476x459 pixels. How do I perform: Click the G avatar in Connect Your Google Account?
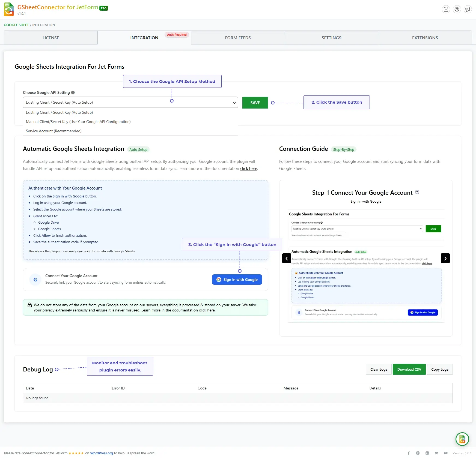coord(35,280)
